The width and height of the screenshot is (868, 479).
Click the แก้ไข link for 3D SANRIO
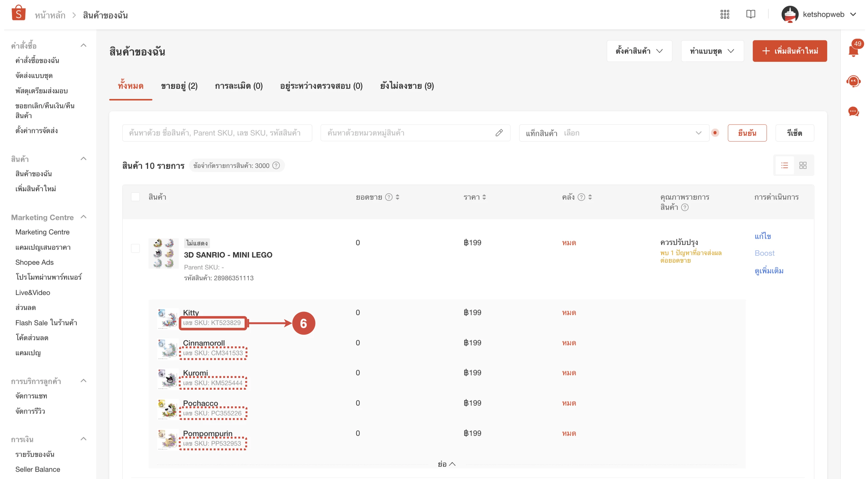(763, 236)
